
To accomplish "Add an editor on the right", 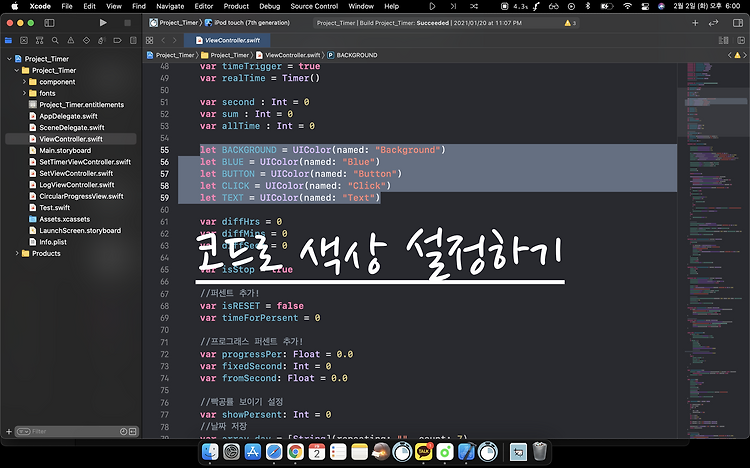I will coord(741,41).
